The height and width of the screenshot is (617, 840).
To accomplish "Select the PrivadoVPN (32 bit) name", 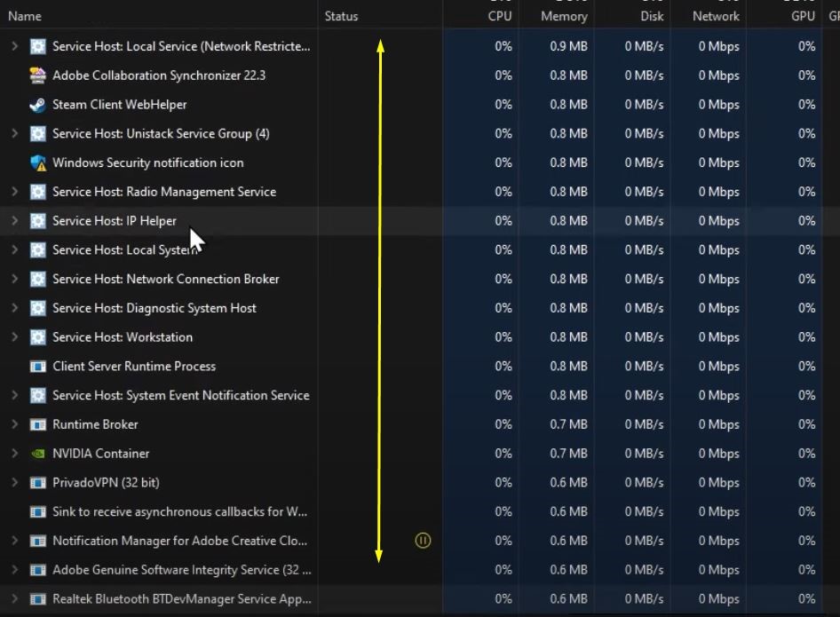I will point(106,483).
